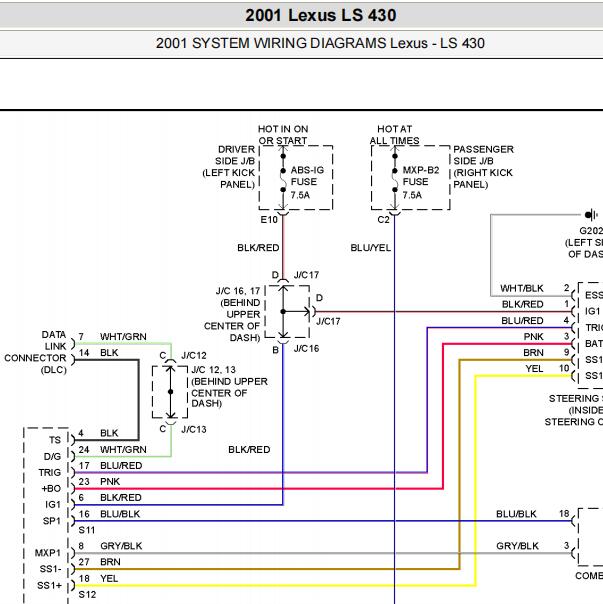Click the 'WHT/BLK' wire label at pin 2

point(522,289)
